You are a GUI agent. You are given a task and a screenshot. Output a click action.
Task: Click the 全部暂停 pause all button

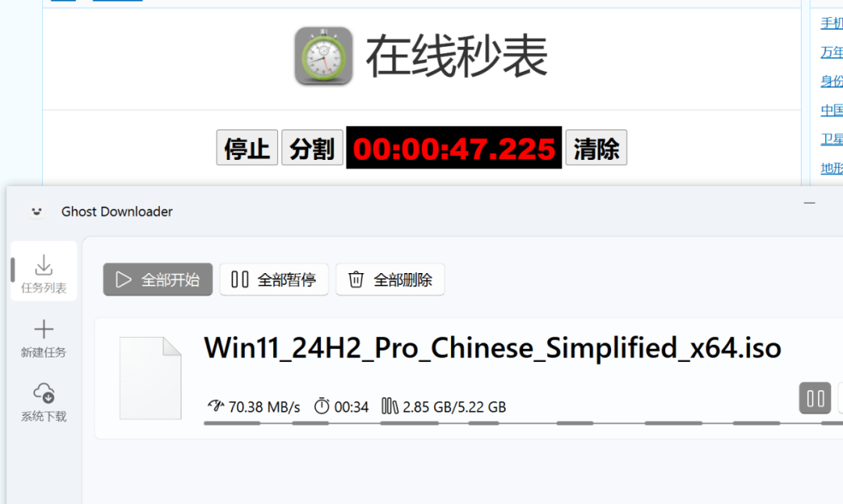tap(274, 279)
